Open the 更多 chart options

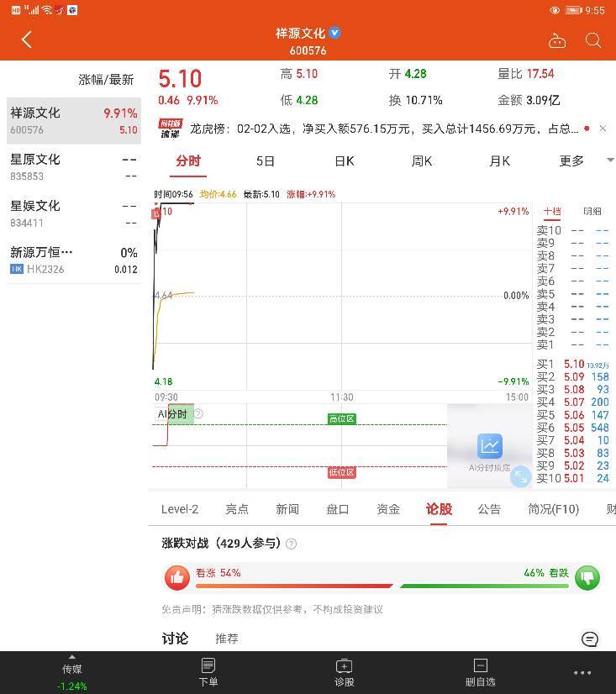tap(571, 161)
